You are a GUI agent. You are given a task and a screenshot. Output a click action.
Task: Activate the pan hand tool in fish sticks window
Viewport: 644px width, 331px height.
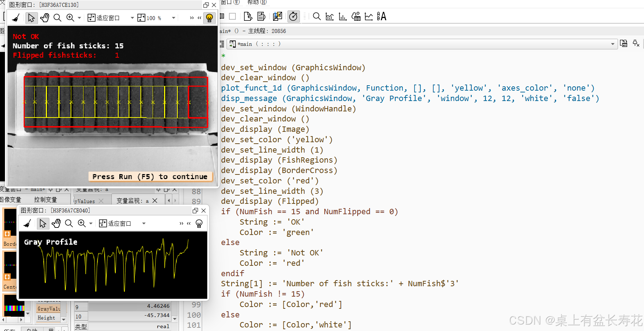click(44, 18)
